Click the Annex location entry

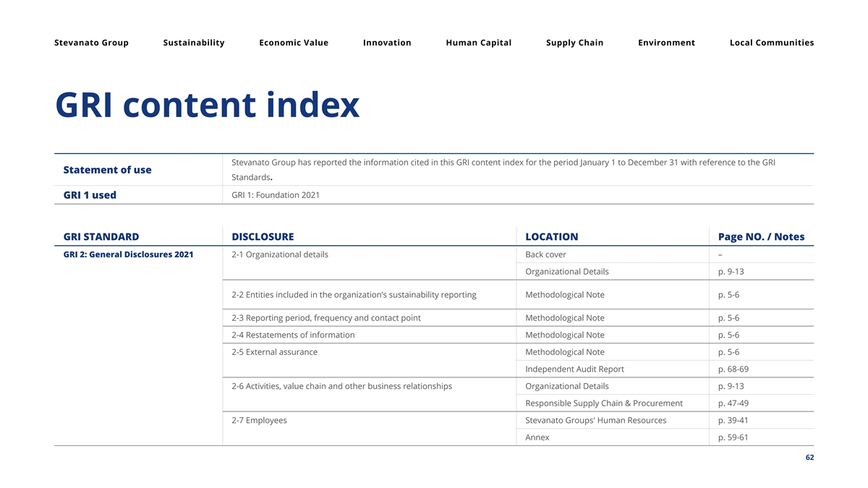coord(537,437)
